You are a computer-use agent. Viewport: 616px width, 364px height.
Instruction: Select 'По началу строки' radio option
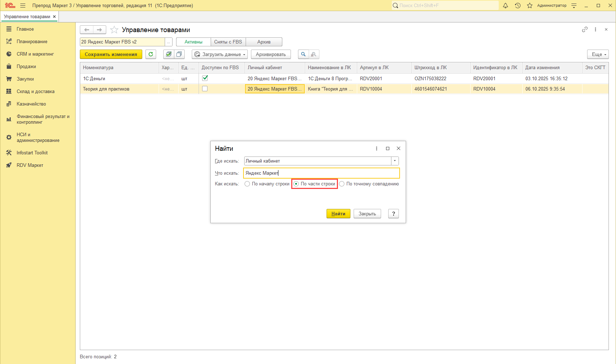247,184
